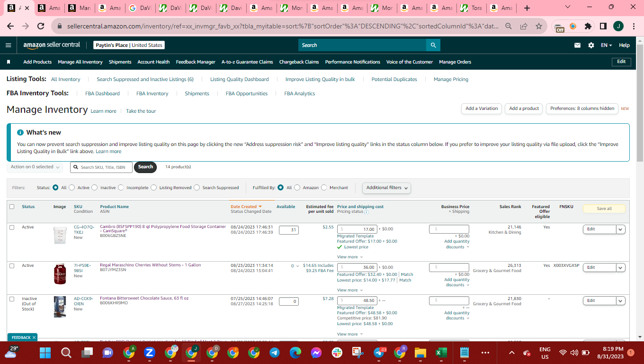
Task: Open the Chrome profile avatar J
Action: coord(618,27)
